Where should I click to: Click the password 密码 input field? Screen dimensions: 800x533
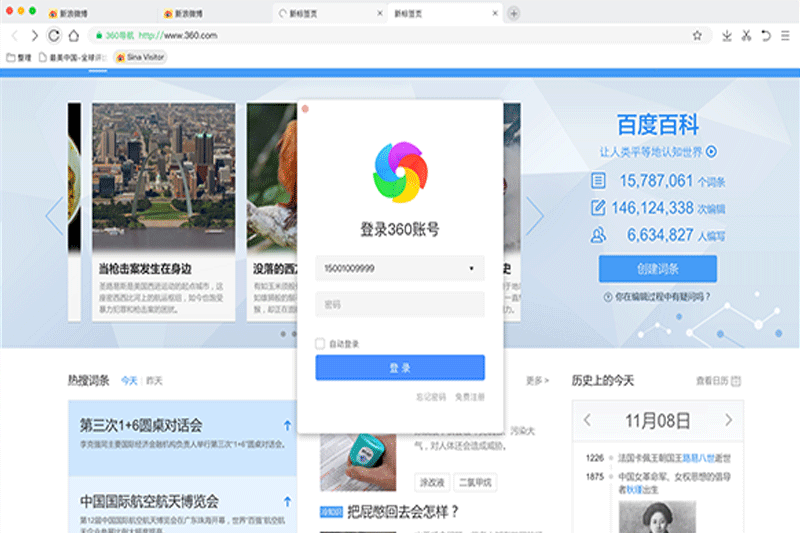(x=400, y=304)
